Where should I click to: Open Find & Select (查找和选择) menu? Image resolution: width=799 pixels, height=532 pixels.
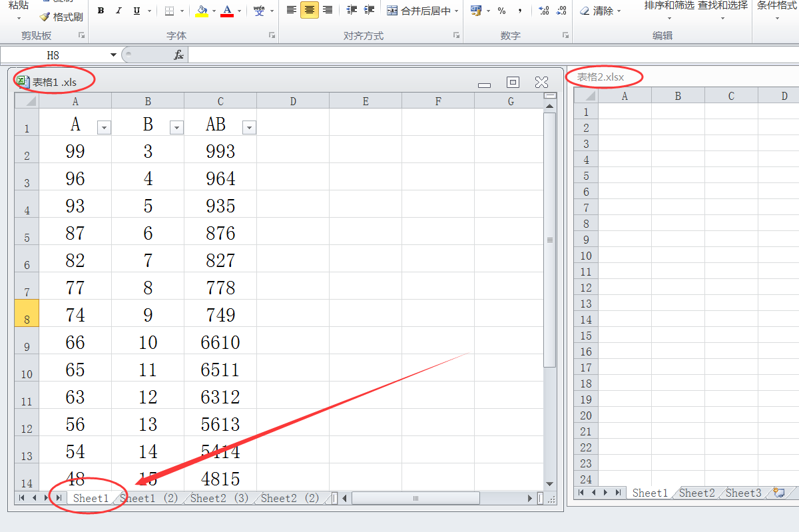pos(722,9)
